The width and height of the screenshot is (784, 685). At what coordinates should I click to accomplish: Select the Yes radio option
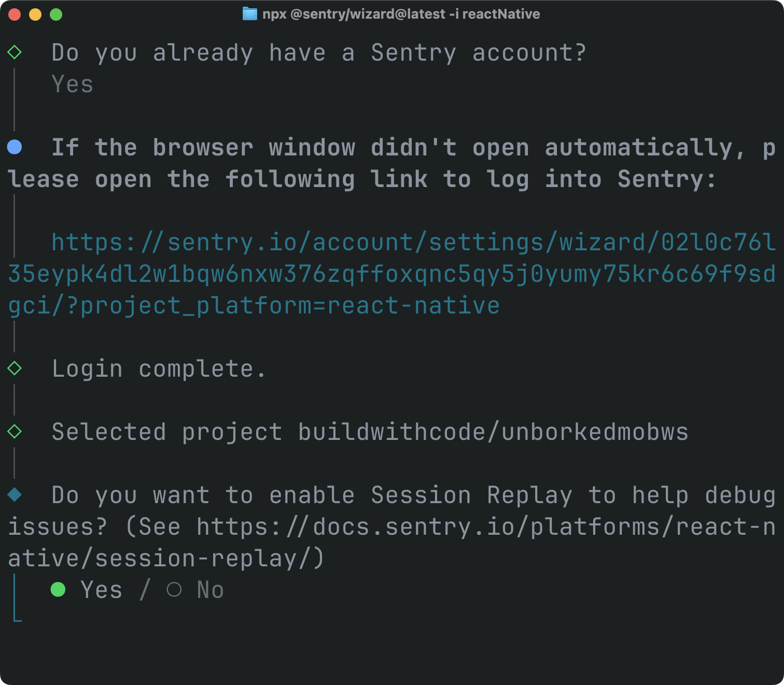(87, 590)
